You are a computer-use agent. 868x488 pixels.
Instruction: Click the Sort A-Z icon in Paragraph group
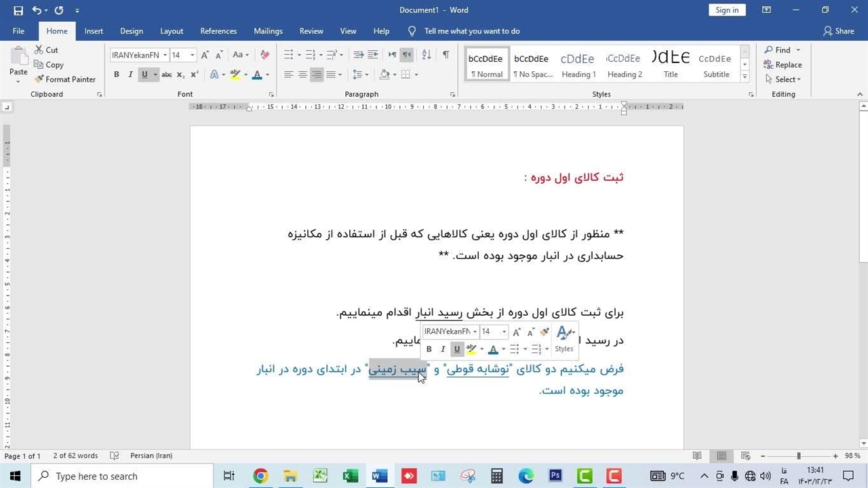[427, 55]
